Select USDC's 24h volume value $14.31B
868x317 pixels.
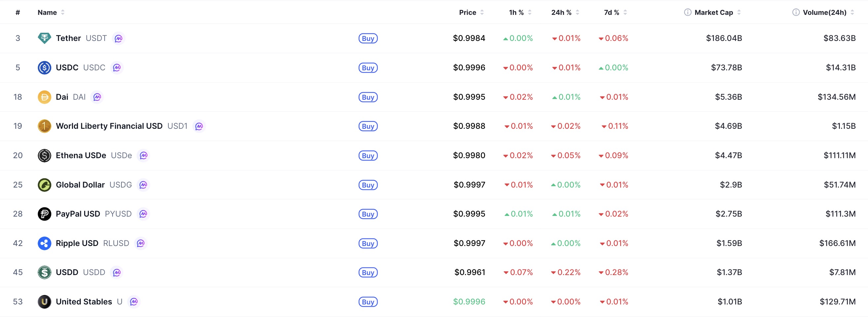(841, 67)
